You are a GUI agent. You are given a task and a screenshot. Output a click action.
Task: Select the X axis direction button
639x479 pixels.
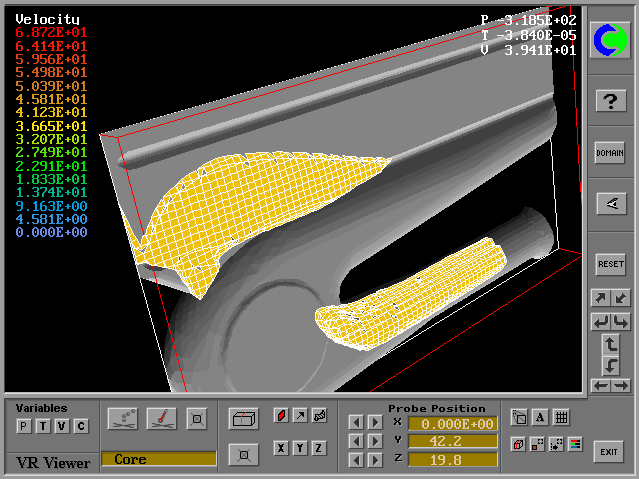click(282, 448)
